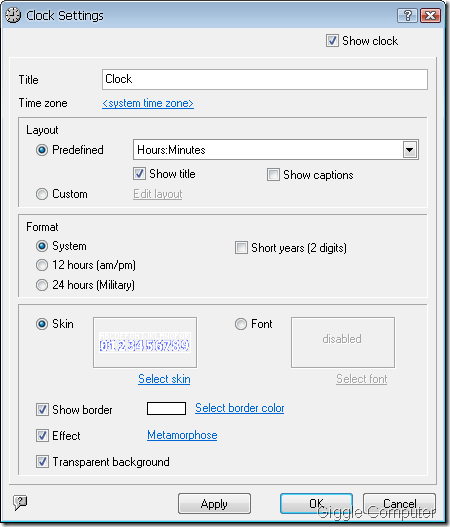Select the Skin radio button
The image size is (450, 527).
[x=42, y=324]
